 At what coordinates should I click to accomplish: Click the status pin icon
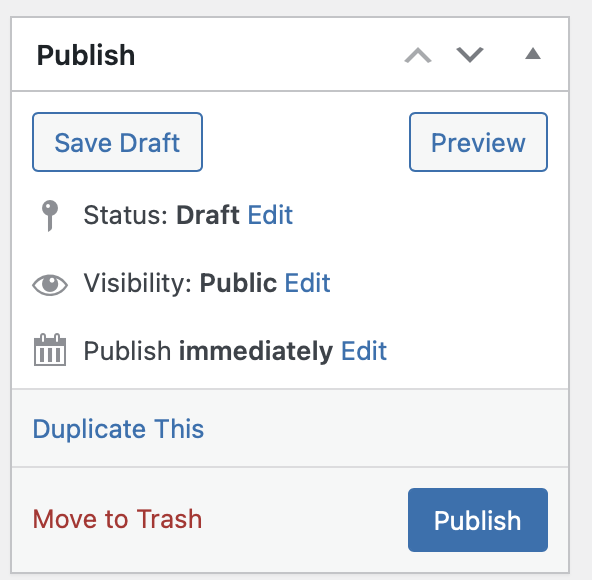[x=50, y=215]
